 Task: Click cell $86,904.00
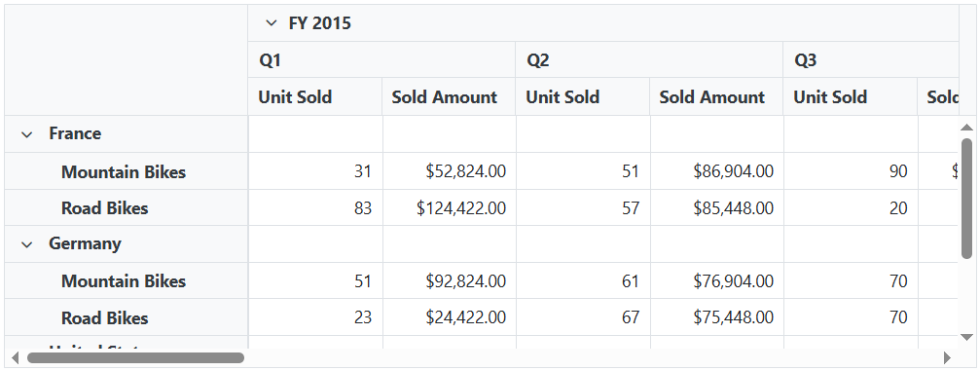[x=716, y=170]
